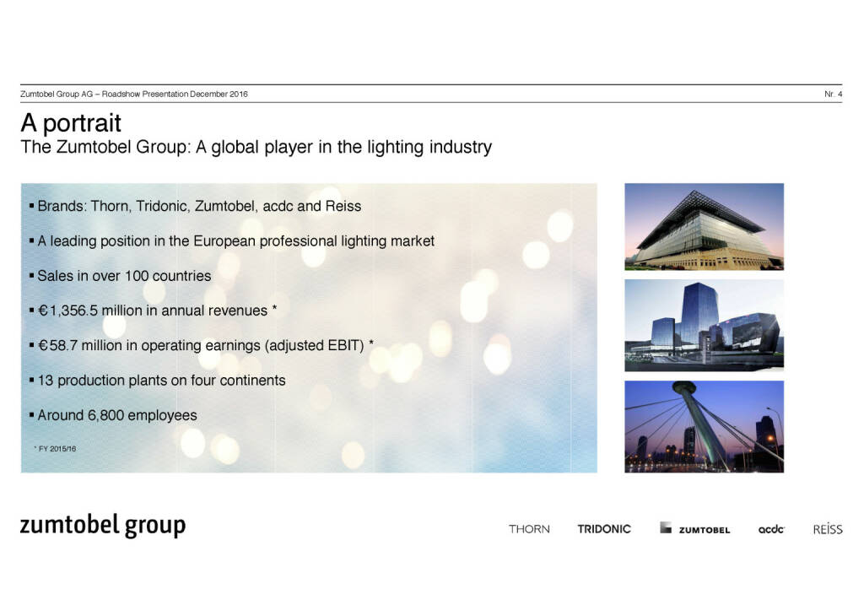Click the zumtobel group logo at bottom left
The image size is (864, 616).
click(x=102, y=526)
